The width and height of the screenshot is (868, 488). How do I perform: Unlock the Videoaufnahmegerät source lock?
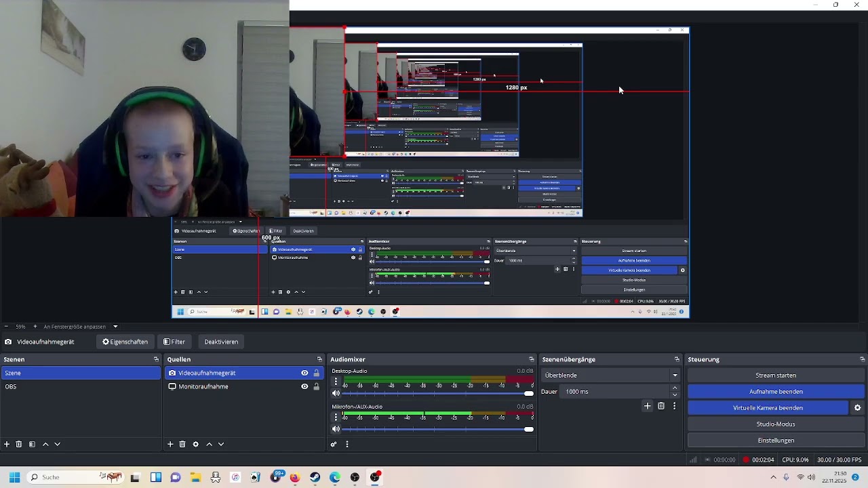(316, 373)
